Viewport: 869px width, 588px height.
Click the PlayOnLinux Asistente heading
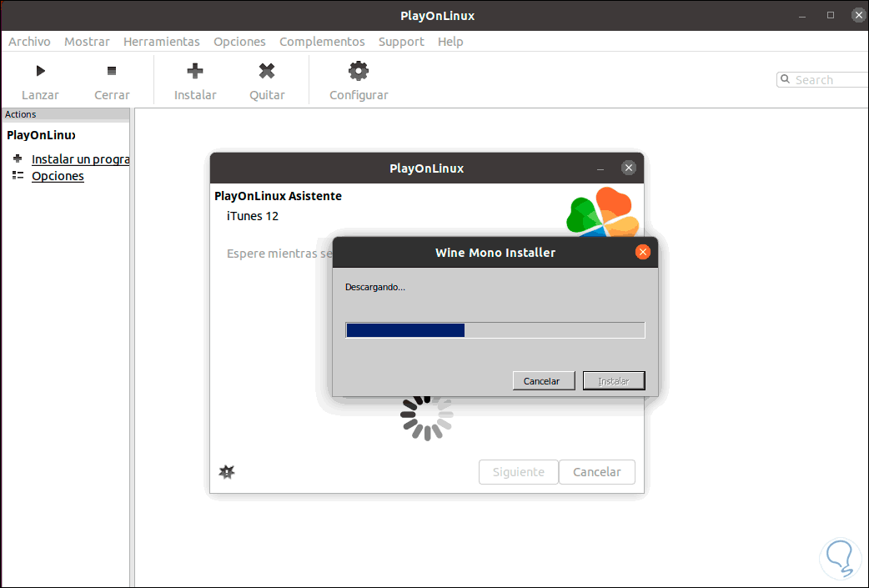point(279,196)
